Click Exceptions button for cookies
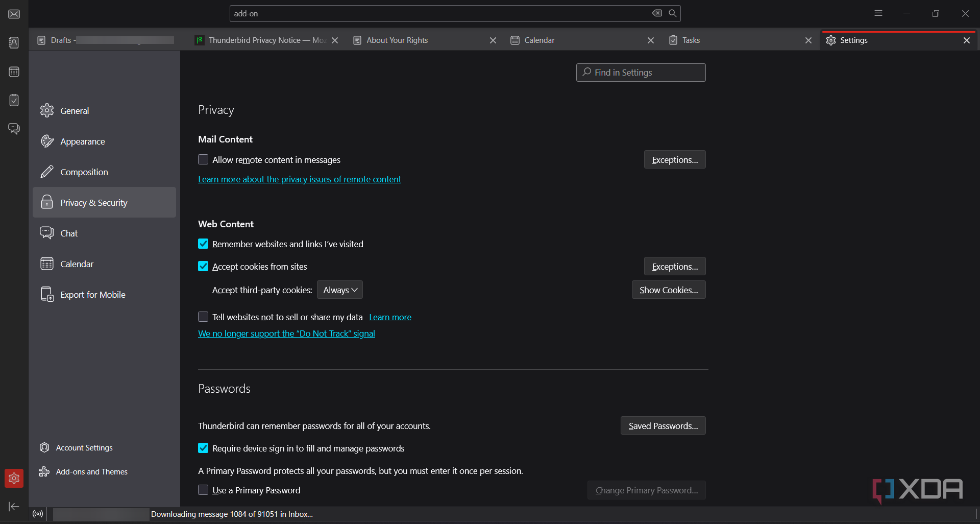The width and height of the screenshot is (980, 524). [x=675, y=266]
